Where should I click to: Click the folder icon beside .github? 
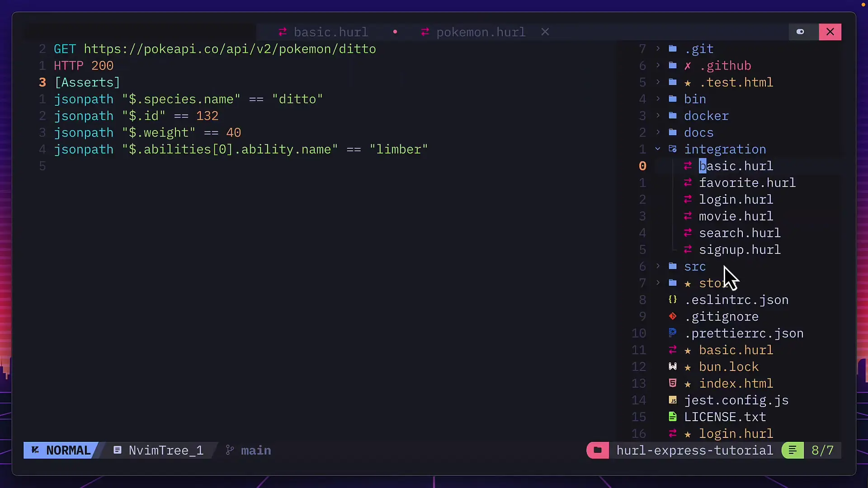point(673,66)
